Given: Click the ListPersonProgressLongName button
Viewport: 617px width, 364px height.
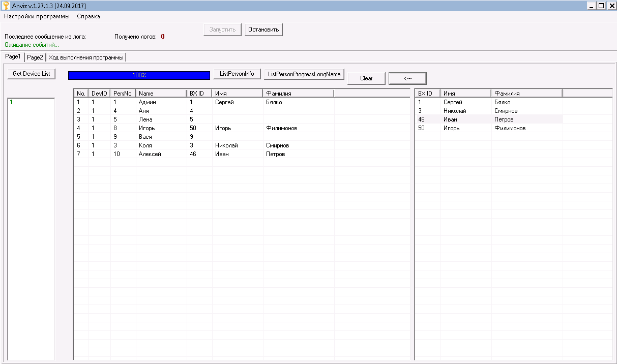Looking at the screenshot, I should tap(304, 74).
